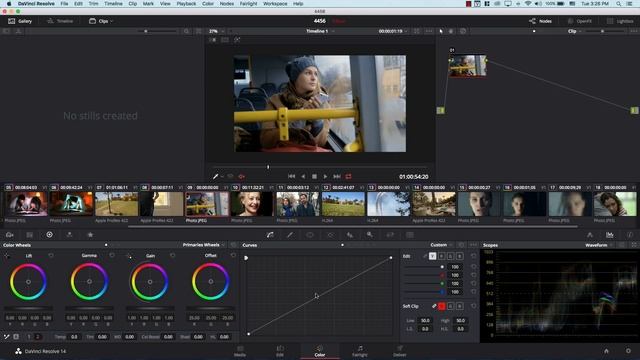Play the clip forward
This screenshot has width=640, height=360.
point(325,176)
